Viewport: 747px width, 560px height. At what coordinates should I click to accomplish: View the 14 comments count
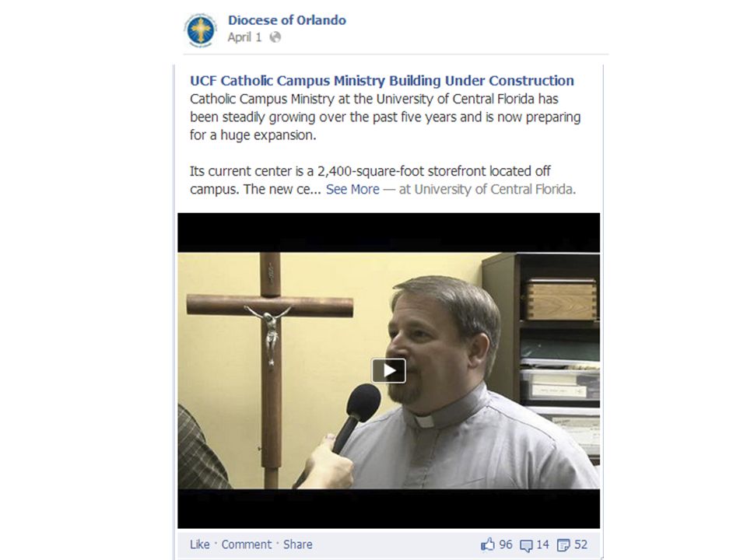point(542,544)
